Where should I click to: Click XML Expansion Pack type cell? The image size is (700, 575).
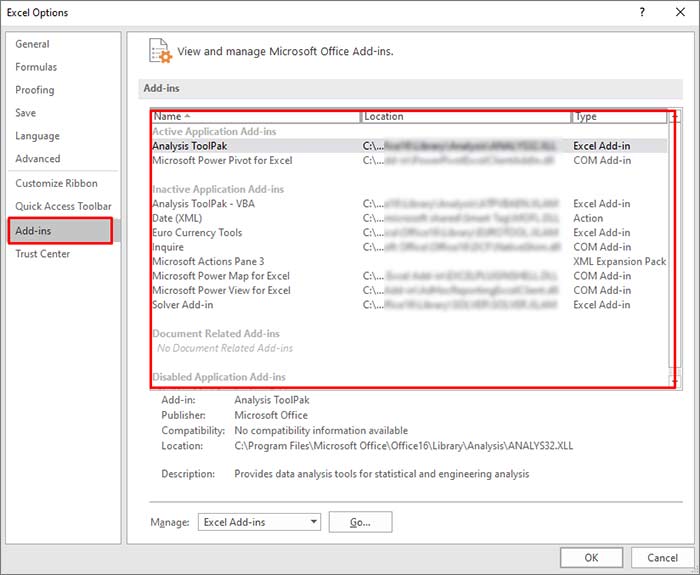(620, 262)
